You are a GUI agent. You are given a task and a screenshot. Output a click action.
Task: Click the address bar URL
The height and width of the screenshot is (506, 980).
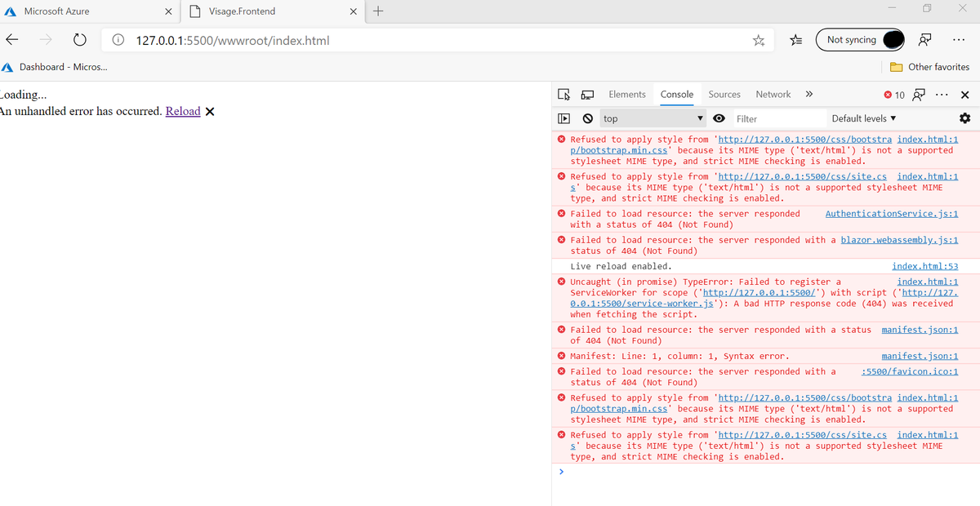(233, 40)
